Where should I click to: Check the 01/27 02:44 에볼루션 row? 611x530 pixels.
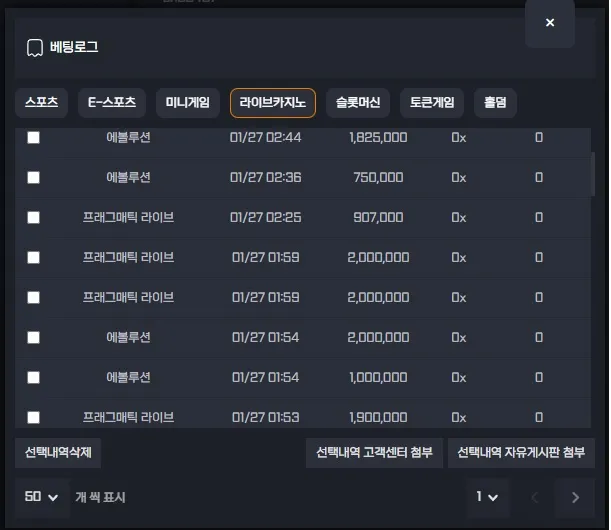pos(34,137)
